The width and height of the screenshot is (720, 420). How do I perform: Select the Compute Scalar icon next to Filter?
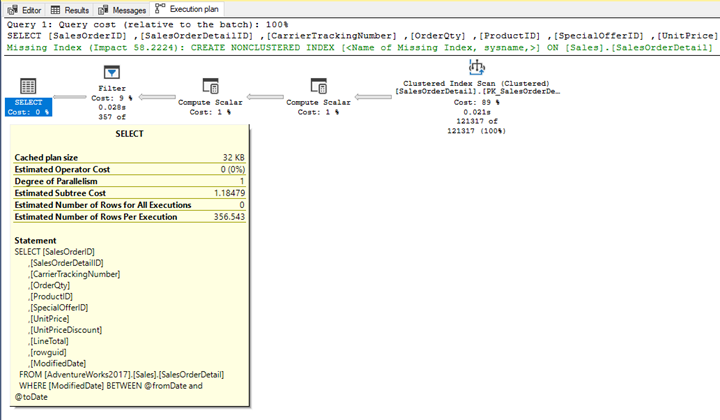coord(211,86)
